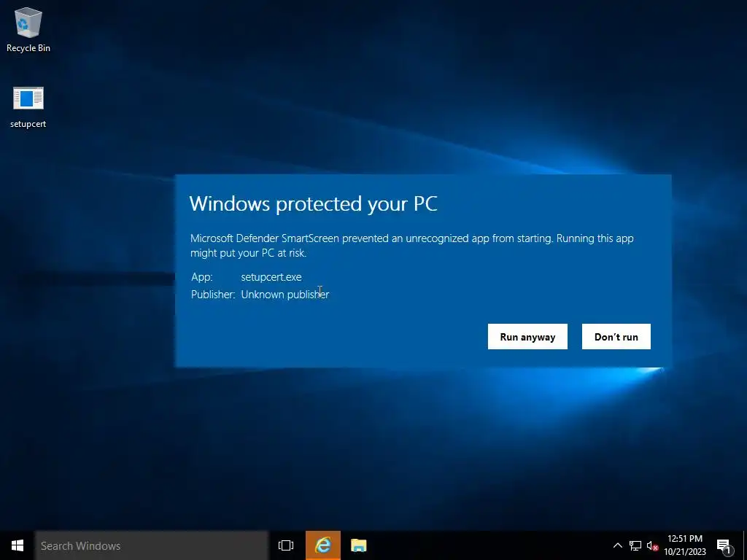The height and width of the screenshot is (560, 747).
Task: Click the muted volume tray icon
Action: pyautogui.click(x=652, y=545)
